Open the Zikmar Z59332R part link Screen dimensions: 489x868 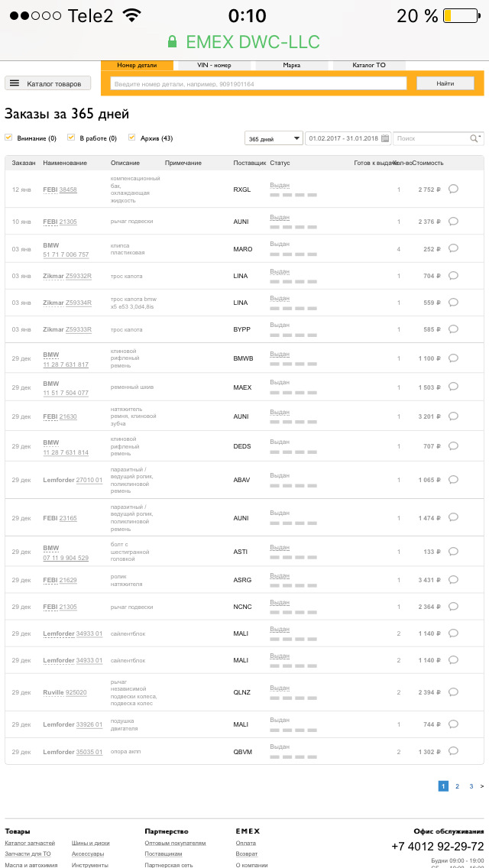pos(78,276)
